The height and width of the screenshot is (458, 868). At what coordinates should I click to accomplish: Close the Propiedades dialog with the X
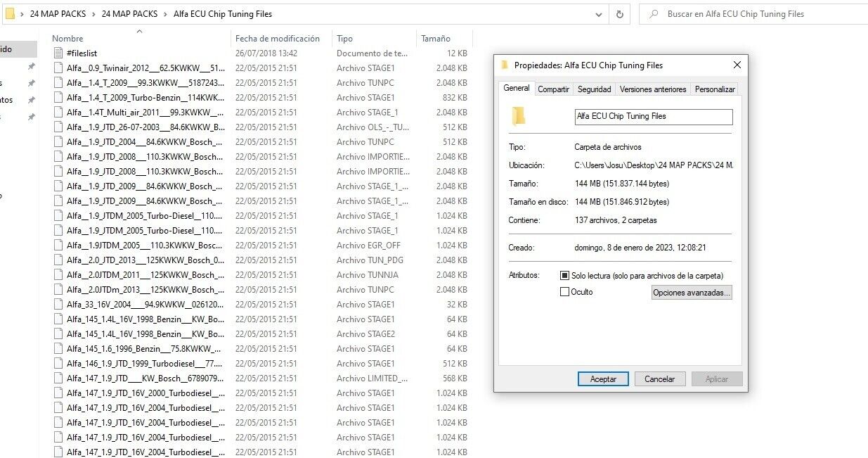point(737,65)
